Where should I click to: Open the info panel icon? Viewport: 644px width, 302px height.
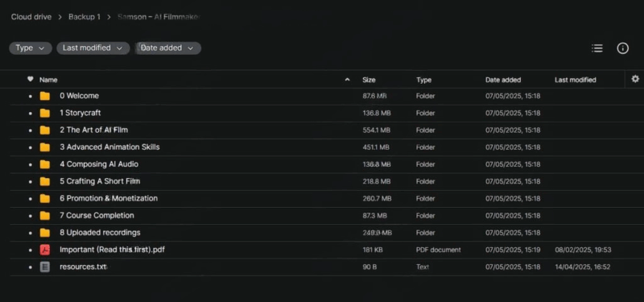coord(622,48)
